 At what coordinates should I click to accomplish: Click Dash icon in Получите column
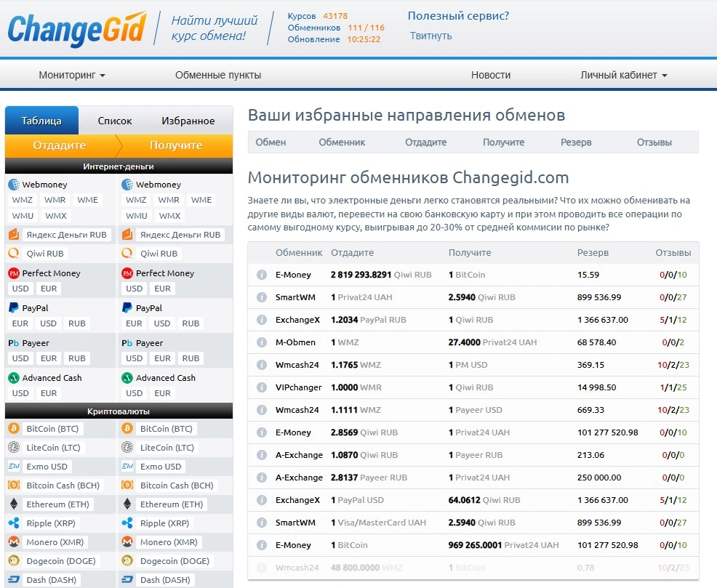click(x=127, y=580)
